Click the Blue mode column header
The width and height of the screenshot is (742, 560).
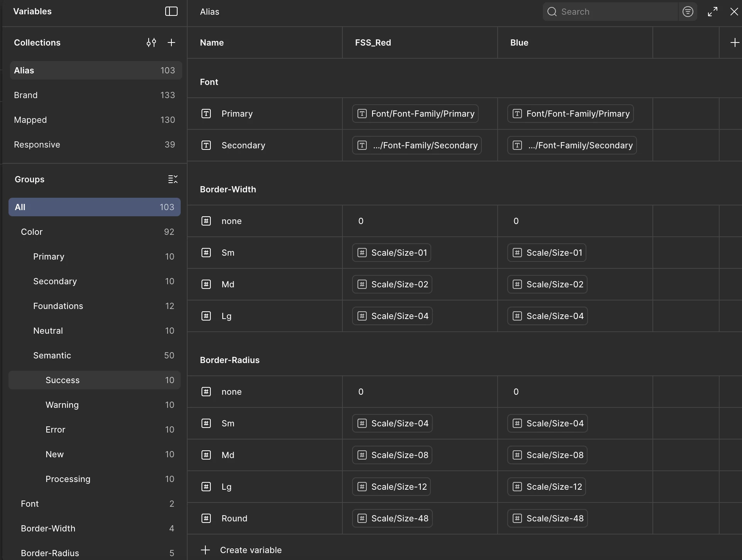click(x=575, y=42)
